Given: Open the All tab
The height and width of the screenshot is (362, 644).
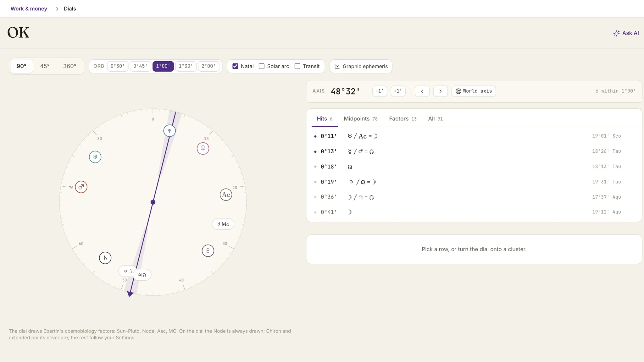Looking at the screenshot, I should pos(436,119).
